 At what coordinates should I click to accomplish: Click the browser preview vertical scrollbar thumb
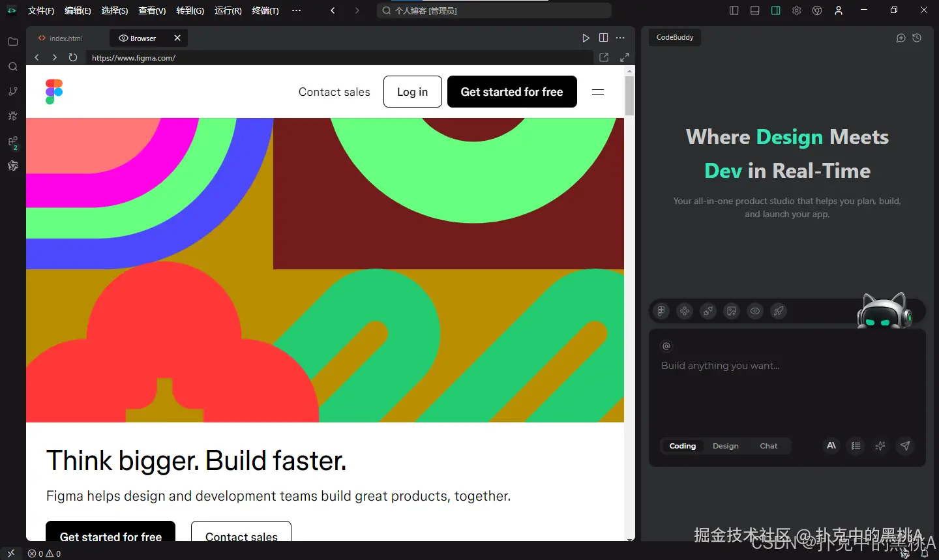[629, 96]
